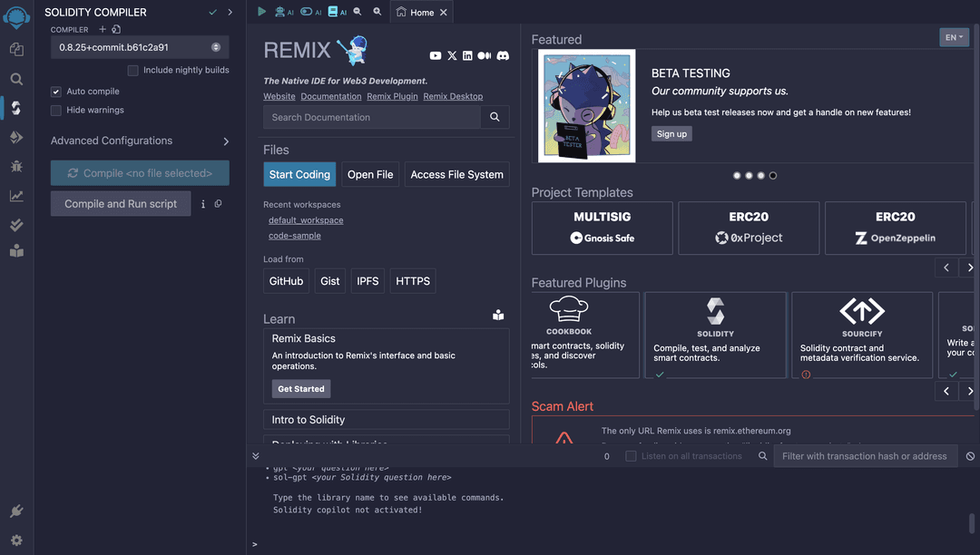Enable Include nightly builds checkbox
Screen dimensions: 980x555
coord(132,71)
